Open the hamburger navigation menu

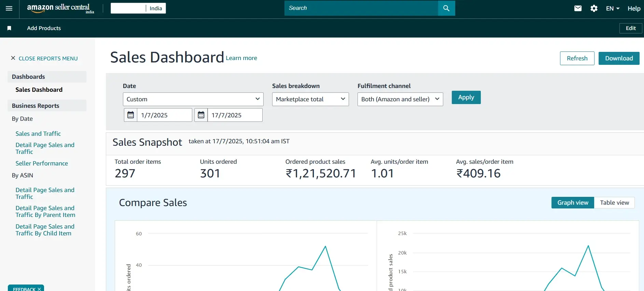point(9,9)
